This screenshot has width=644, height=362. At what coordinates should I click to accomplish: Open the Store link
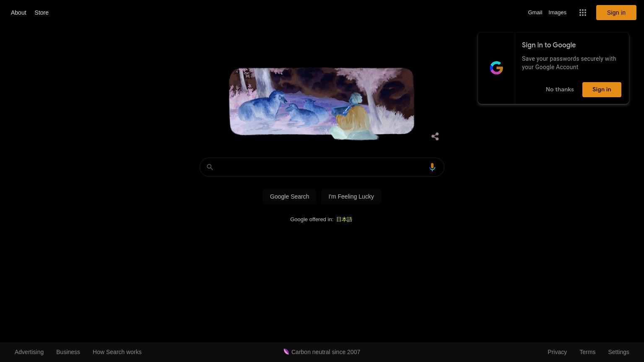[42, 13]
